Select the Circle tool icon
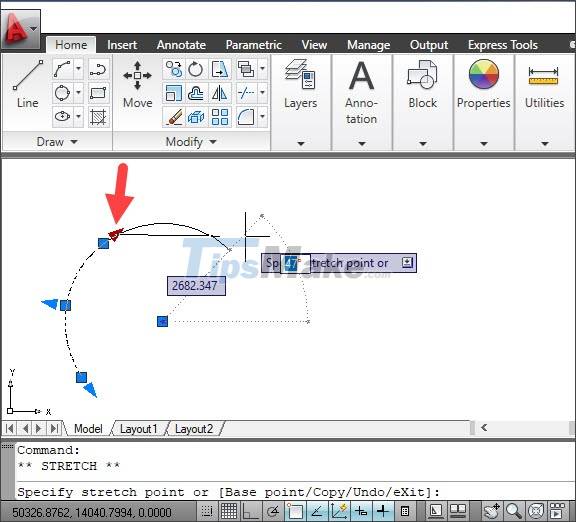The height and width of the screenshot is (522, 576). 62,93
